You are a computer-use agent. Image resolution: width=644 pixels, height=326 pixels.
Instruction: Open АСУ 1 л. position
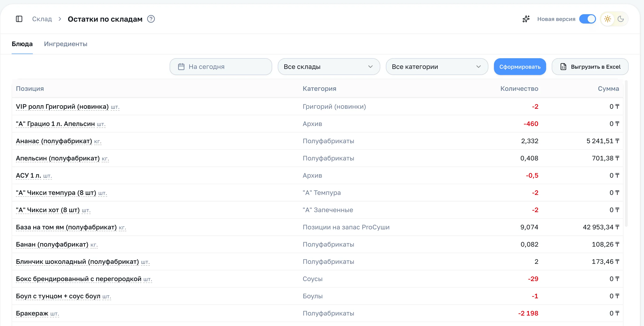tap(28, 176)
